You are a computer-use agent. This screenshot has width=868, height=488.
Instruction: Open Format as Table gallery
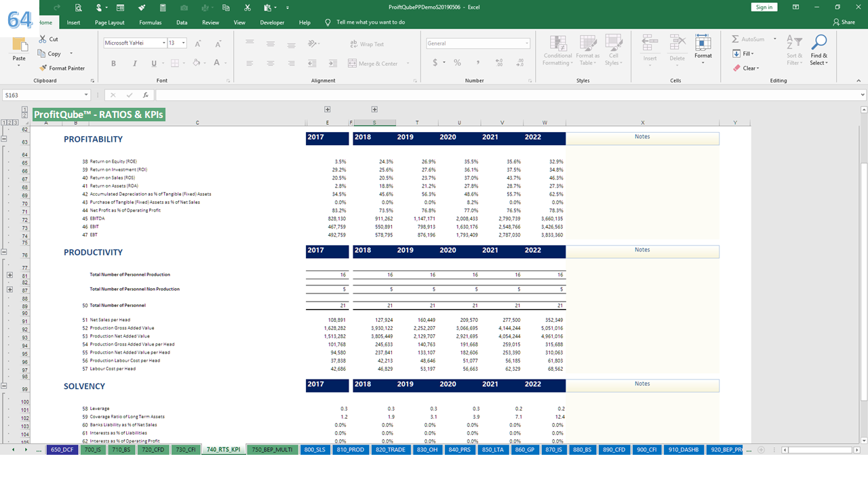pos(587,51)
